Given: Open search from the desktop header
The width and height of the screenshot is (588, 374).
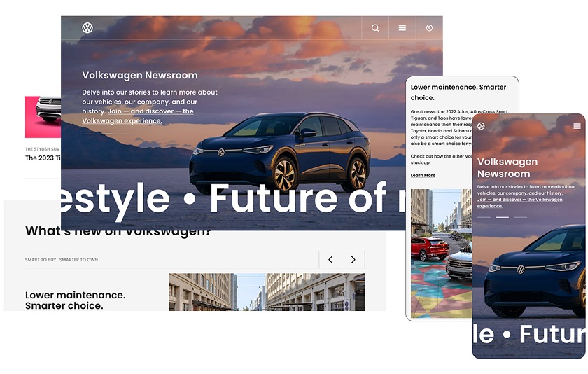Looking at the screenshot, I should click(x=375, y=28).
